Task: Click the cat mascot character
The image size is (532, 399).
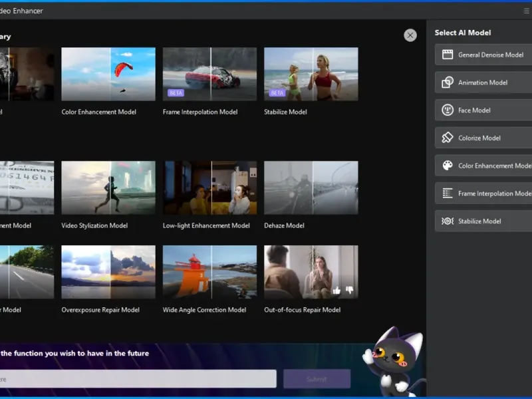Action: pyautogui.click(x=394, y=362)
